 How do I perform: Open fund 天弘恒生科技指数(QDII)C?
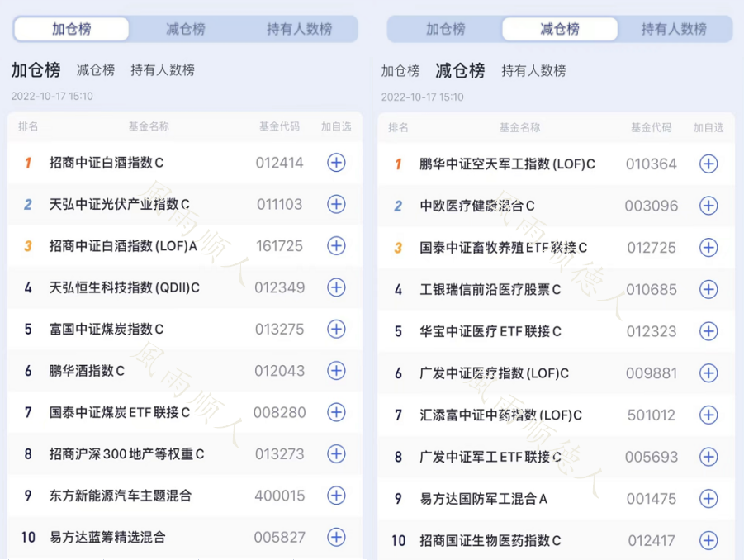[x=125, y=287]
